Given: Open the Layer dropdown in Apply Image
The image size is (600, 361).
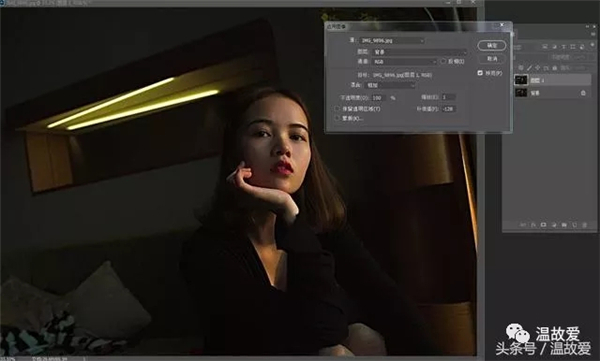Looking at the screenshot, I should (x=420, y=52).
